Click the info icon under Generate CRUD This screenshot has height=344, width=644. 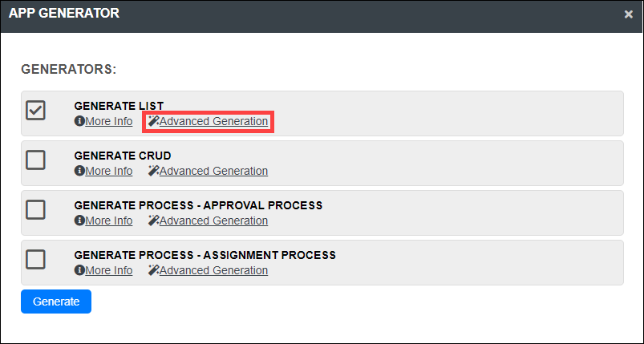[x=79, y=171]
